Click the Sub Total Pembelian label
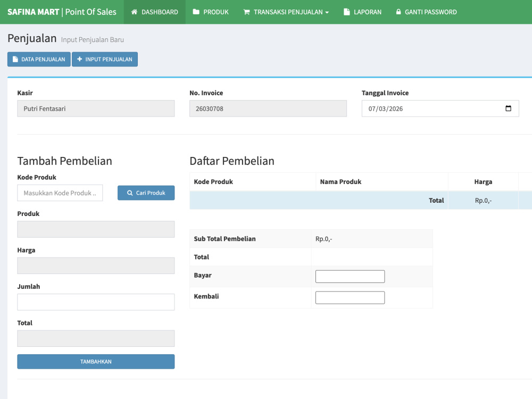 click(x=225, y=239)
